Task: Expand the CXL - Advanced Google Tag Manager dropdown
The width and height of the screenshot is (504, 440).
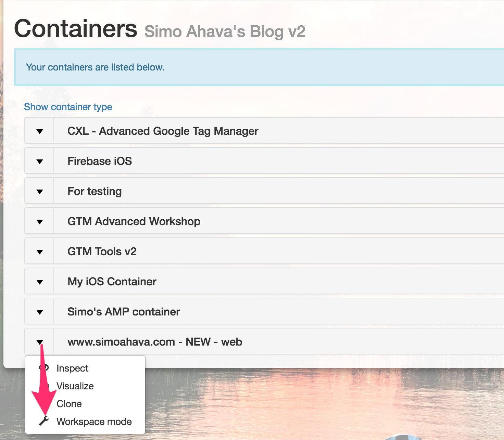Action: point(39,131)
